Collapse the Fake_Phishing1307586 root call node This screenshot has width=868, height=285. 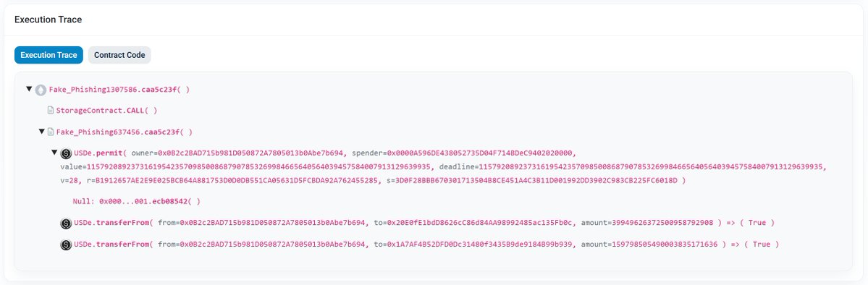30,89
